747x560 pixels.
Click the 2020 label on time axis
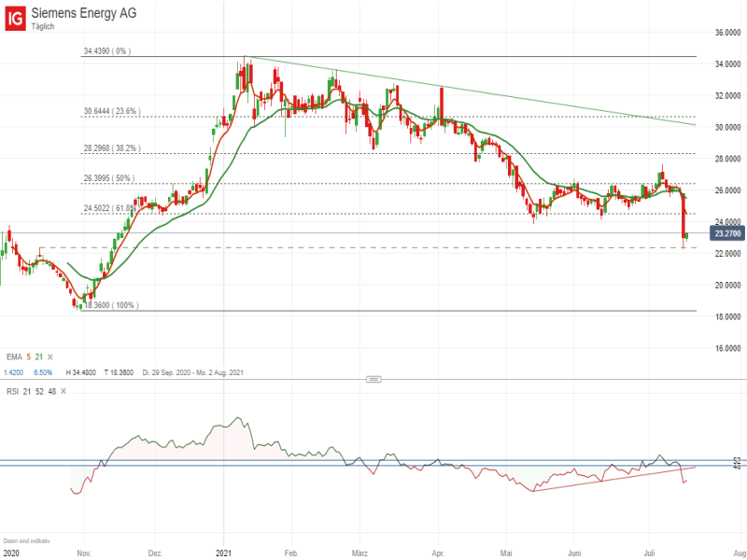coord(9,553)
